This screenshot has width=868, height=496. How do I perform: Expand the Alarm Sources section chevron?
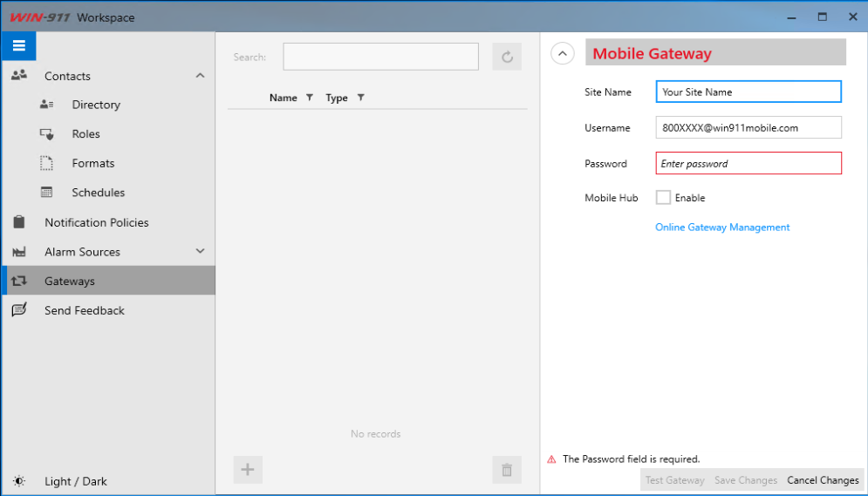pyautogui.click(x=200, y=251)
